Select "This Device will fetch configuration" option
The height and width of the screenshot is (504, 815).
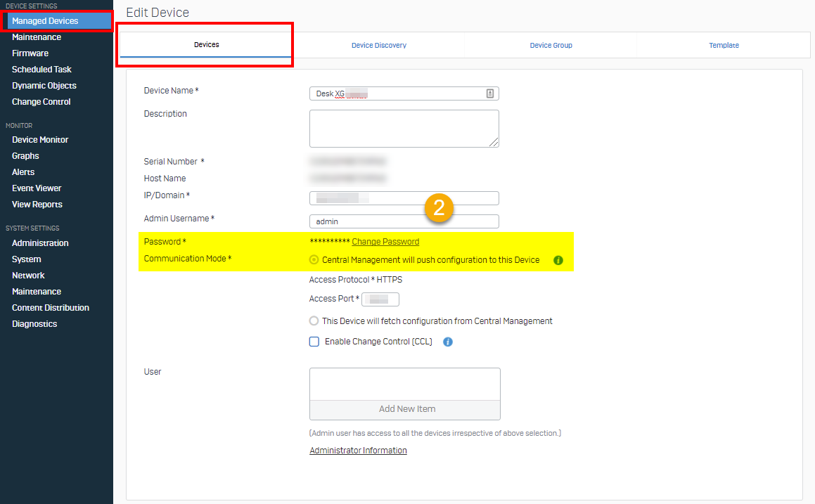(x=314, y=321)
